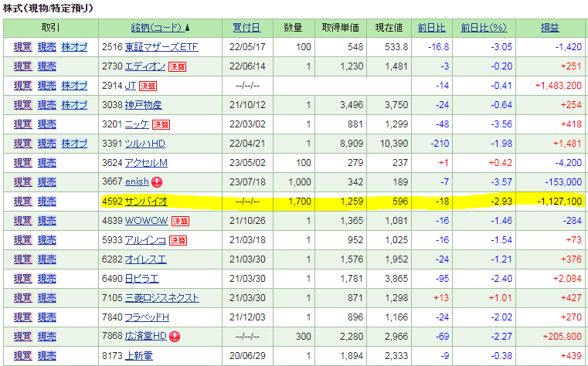The width and height of the screenshot is (588, 366).
Task: Open the ツルハHD stock page
Action: (145, 144)
